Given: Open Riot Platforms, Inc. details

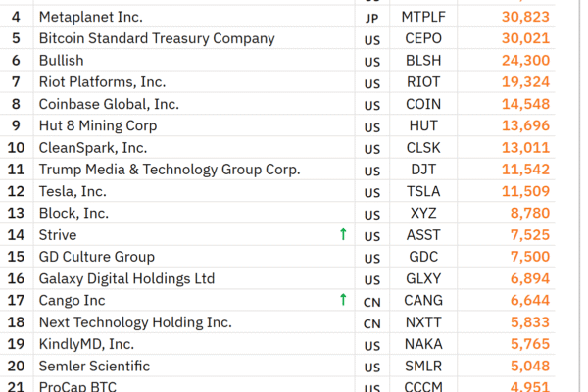Looking at the screenshot, I should pos(102,82).
